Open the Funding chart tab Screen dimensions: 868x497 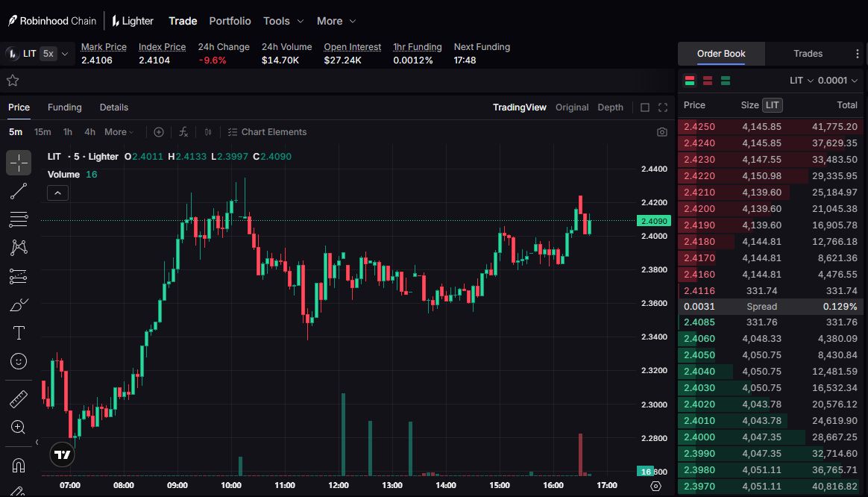pos(64,107)
